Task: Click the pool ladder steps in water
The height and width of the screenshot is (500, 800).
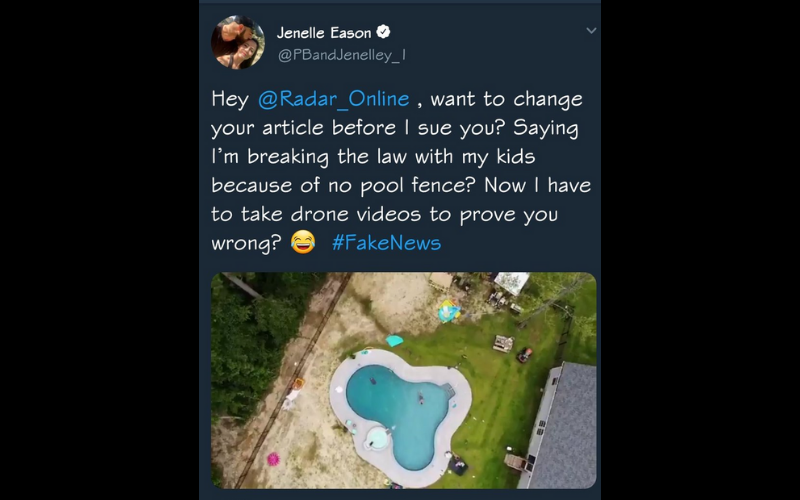Action: (447, 390)
